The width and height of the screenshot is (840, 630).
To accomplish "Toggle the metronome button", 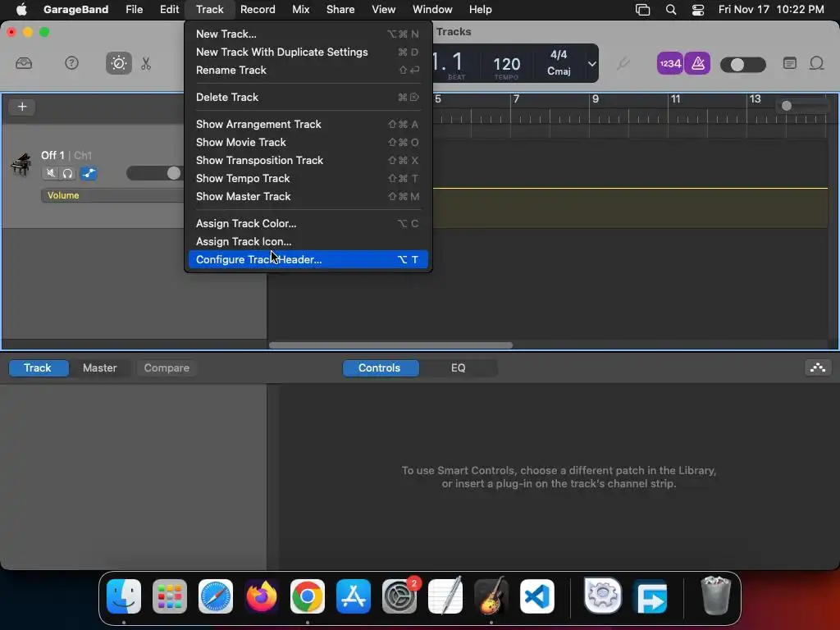I will coord(697,63).
